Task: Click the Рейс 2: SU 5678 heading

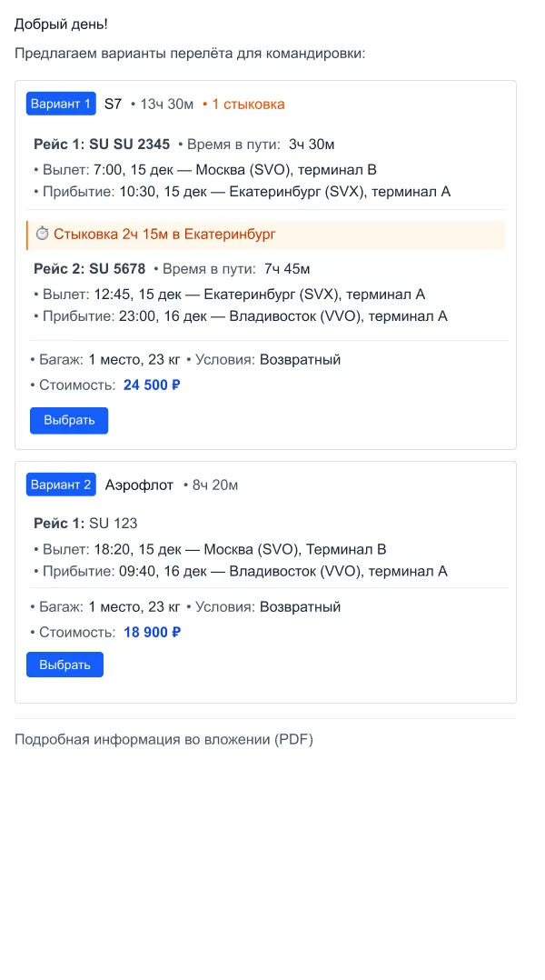Action: (83, 268)
